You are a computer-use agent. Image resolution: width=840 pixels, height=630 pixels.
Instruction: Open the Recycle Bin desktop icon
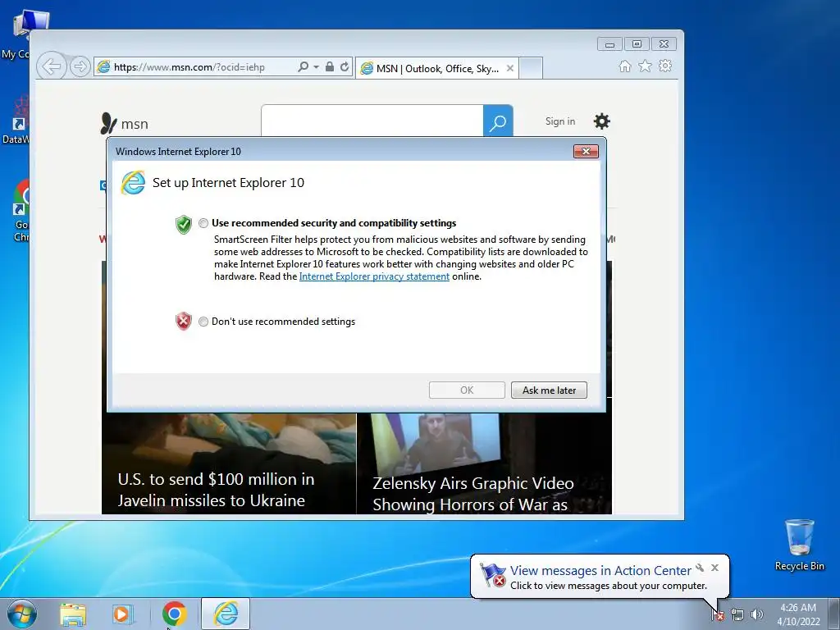pyautogui.click(x=799, y=545)
